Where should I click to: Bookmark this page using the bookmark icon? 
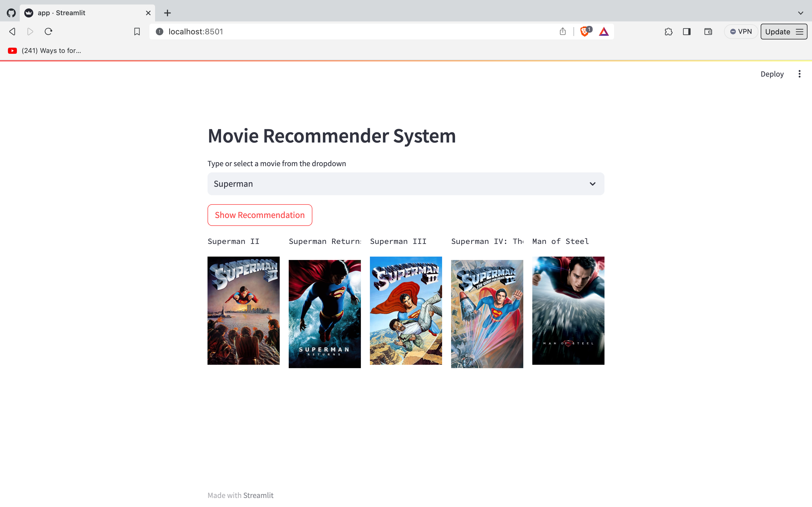pyautogui.click(x=137, y=31)
